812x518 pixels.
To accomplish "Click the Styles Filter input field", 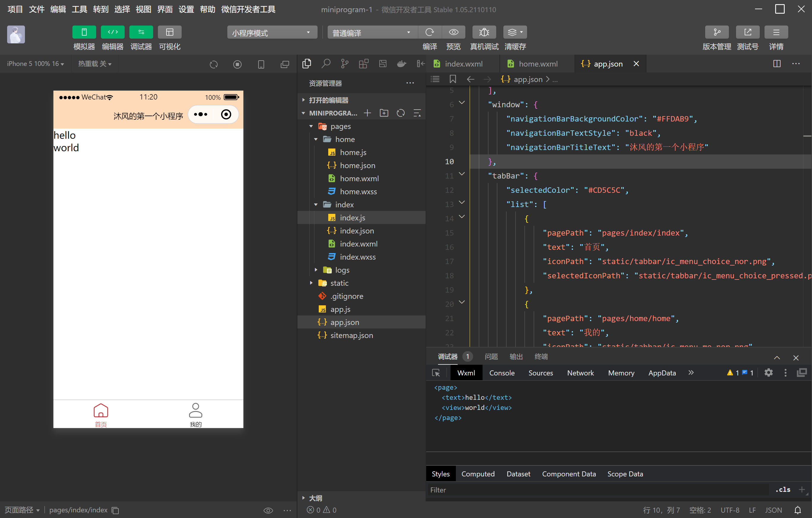I will coord(597,490).
